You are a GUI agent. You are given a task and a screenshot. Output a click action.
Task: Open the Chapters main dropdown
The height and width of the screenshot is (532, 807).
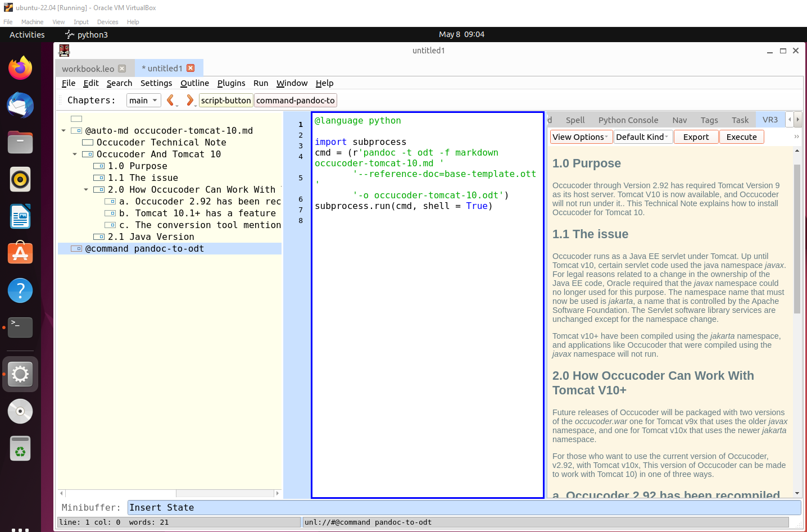(x=143, y=101)
